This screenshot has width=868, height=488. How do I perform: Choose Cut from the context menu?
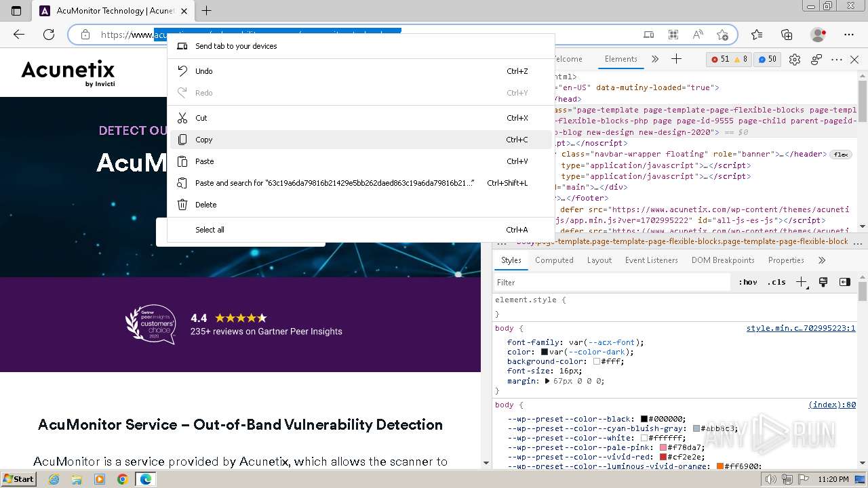point(360,118)
